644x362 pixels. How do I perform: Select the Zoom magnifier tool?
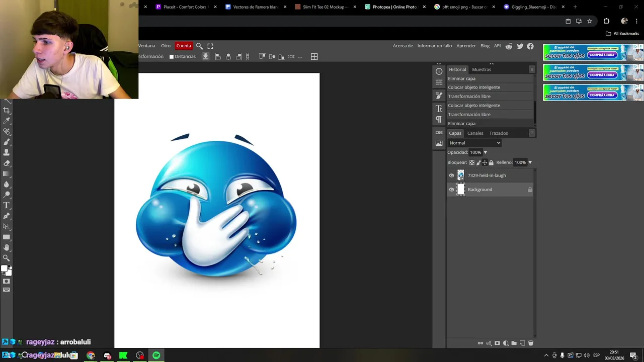(7, 258)
